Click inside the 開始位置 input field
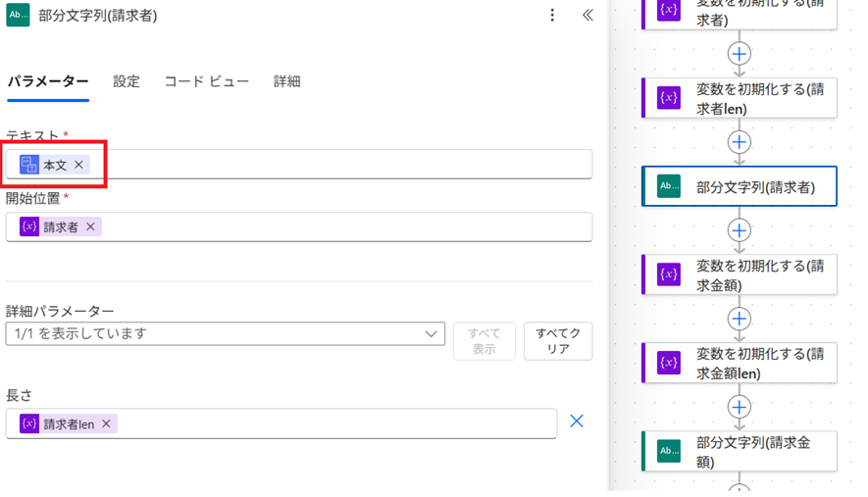The image size is (868, 497). coord(343,226)
